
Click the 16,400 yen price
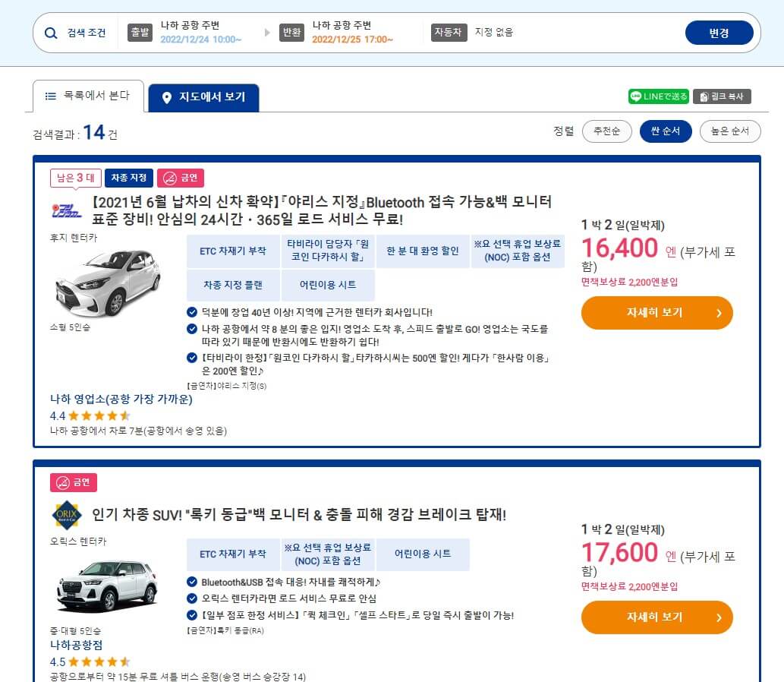619,248
